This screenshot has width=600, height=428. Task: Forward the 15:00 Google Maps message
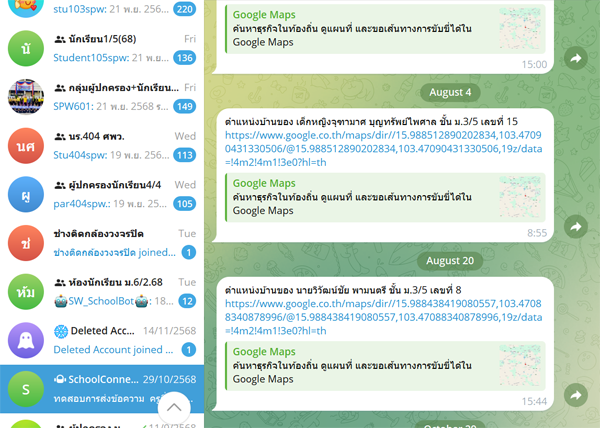tap(576, 60)
